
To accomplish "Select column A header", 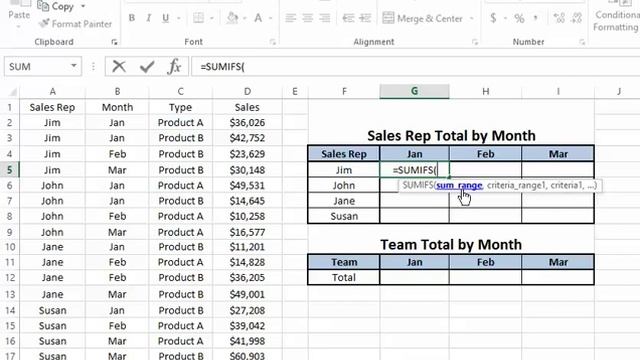I will 53,91.
